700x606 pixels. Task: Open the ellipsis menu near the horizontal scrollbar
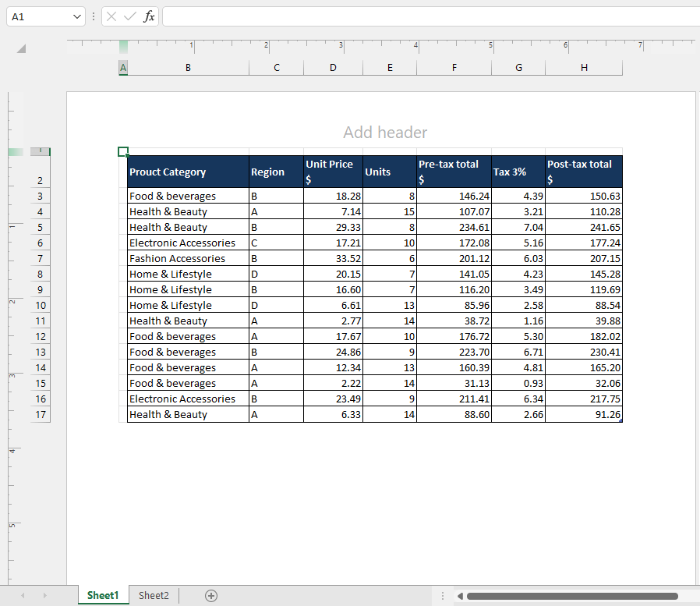tap(442, 595)
